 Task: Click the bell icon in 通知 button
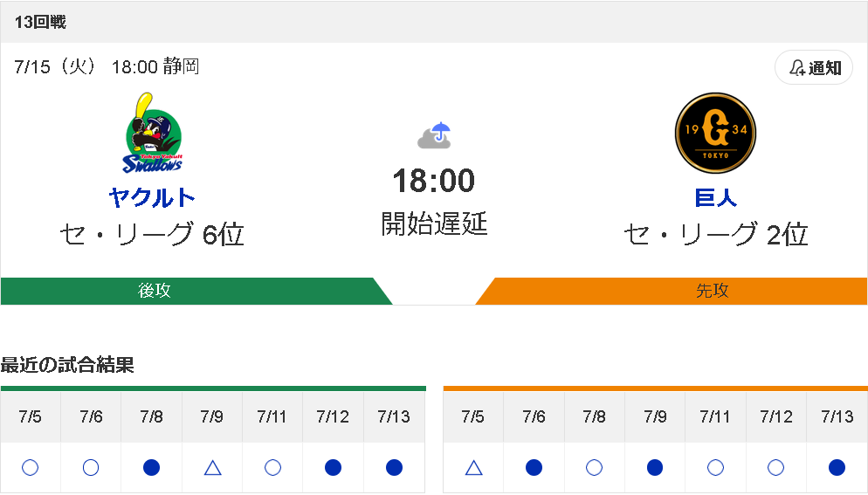coord(796,68)
